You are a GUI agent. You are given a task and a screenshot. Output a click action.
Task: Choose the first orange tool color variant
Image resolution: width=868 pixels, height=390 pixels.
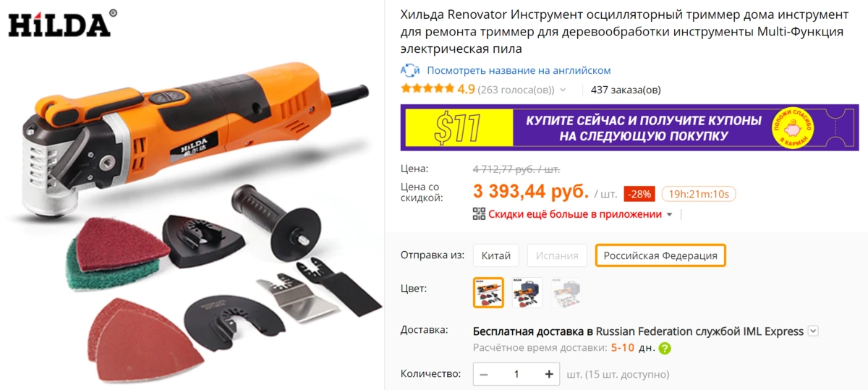coord(488,292)
